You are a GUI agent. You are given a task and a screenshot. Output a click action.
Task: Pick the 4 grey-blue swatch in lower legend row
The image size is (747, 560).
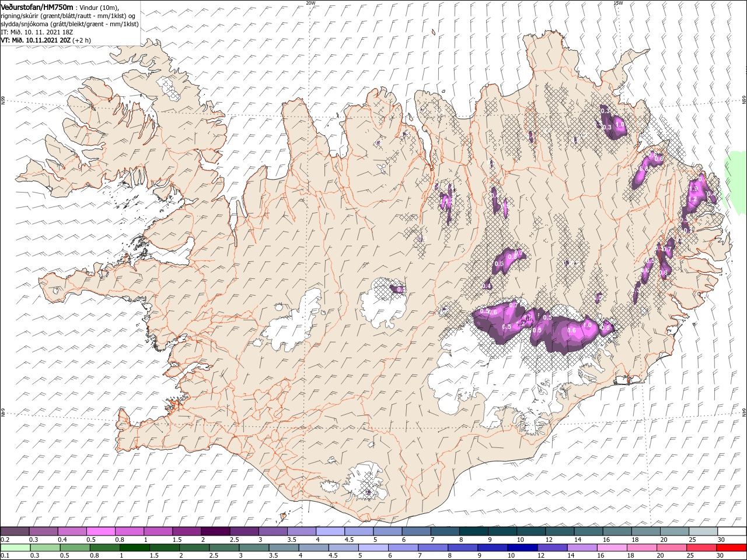coord(314,548)
